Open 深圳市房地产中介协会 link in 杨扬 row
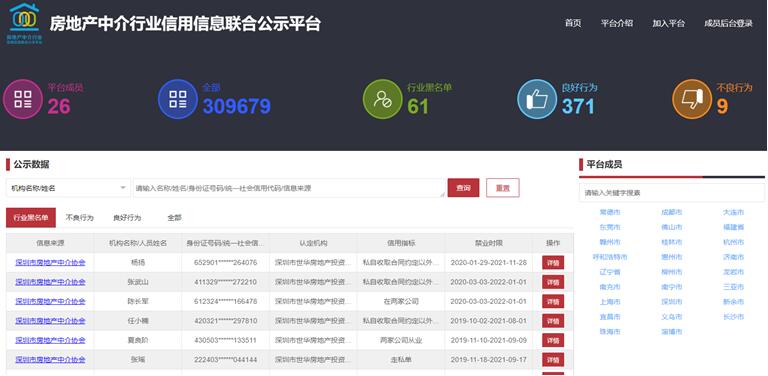Image resolution: width=768 pixels, height=376 pixels. point(50,262)
